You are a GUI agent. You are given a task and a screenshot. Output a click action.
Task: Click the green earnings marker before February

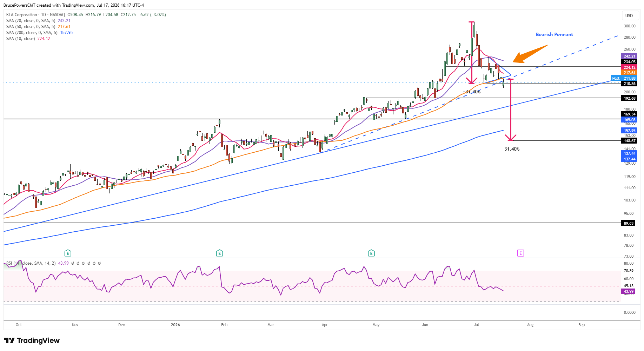tap(219, 253)
